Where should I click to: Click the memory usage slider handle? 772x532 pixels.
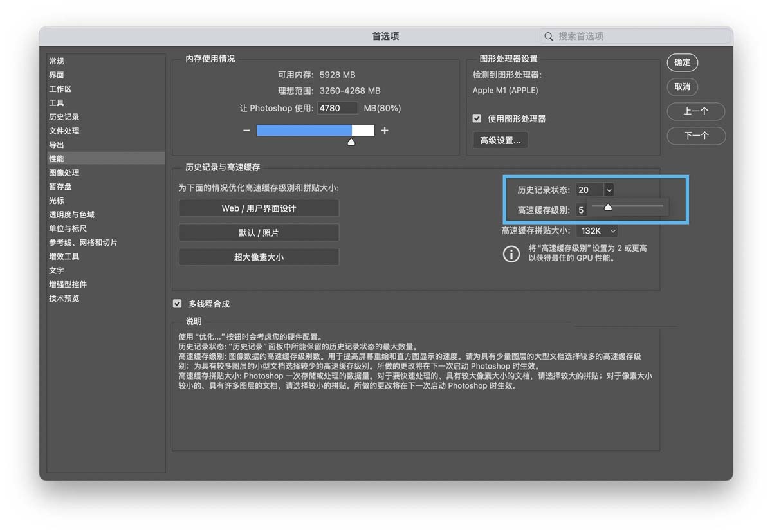(x=351, y=142)
